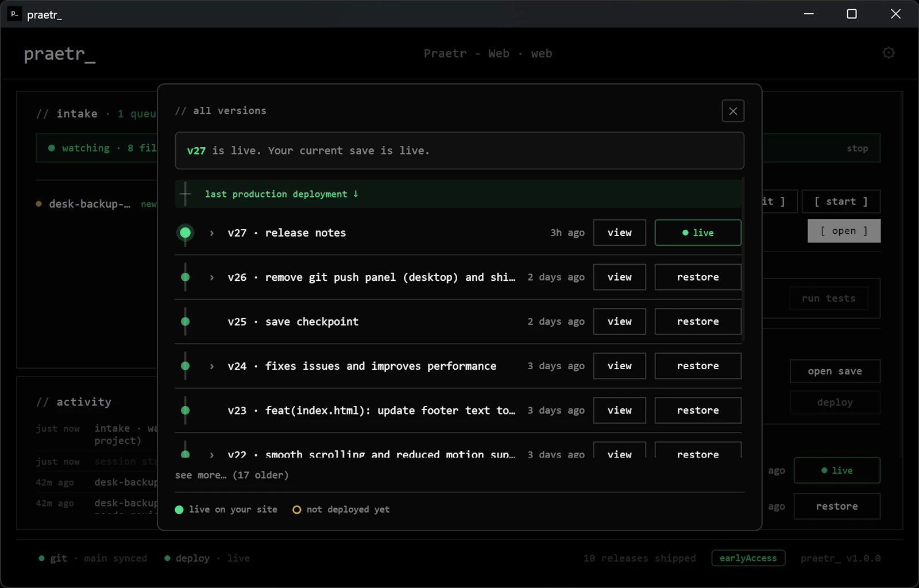This screenshot has height=588, width=919.
Task: View version v25
Action: [619, 322]
